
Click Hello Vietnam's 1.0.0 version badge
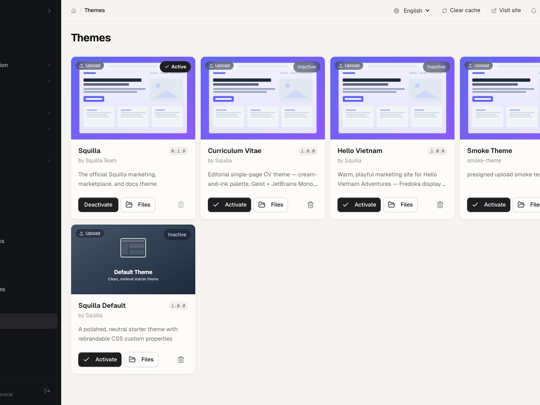[437, 151]
